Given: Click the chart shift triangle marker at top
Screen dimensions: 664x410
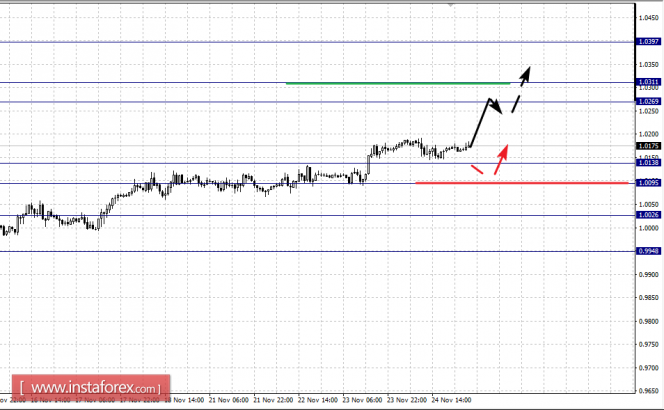Looking at the screenshot, I should 450,5.
